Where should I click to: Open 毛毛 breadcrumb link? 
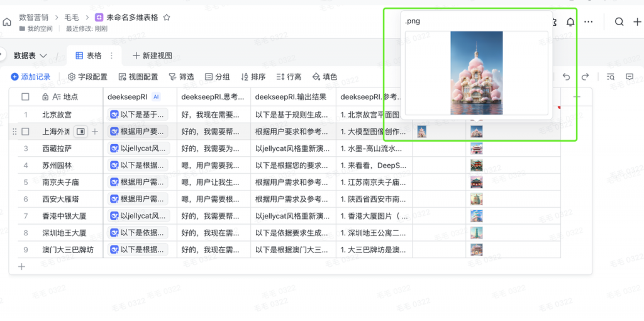pos(72,18)
